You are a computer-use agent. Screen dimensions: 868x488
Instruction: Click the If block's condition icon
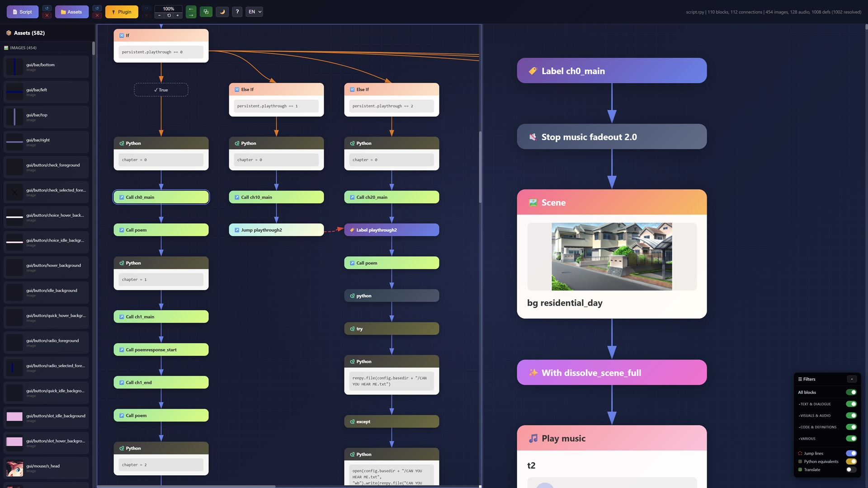(x=122, y=35)
